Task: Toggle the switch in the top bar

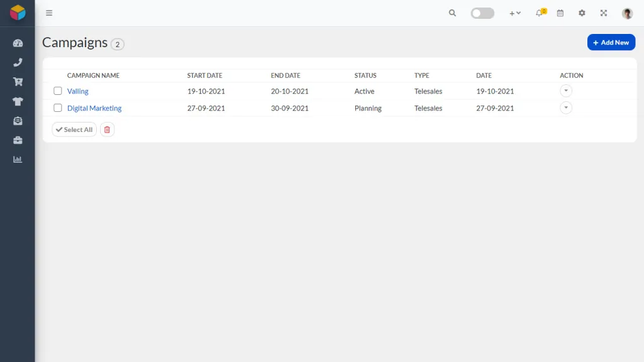Action: pos(482,13)
